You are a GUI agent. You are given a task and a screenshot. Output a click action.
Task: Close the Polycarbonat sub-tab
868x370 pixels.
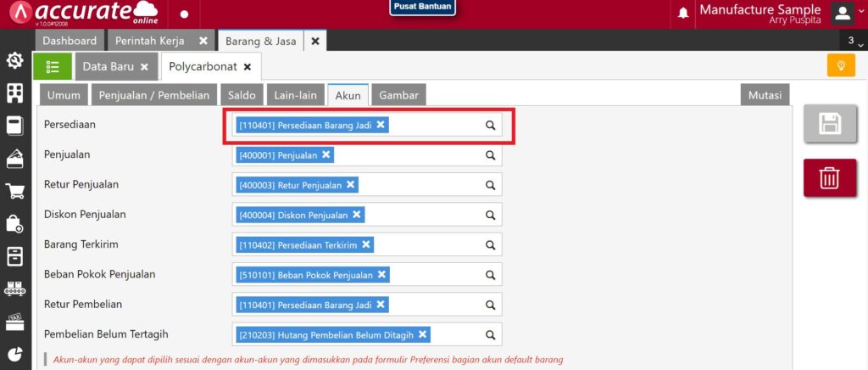(x=248, y=67)
